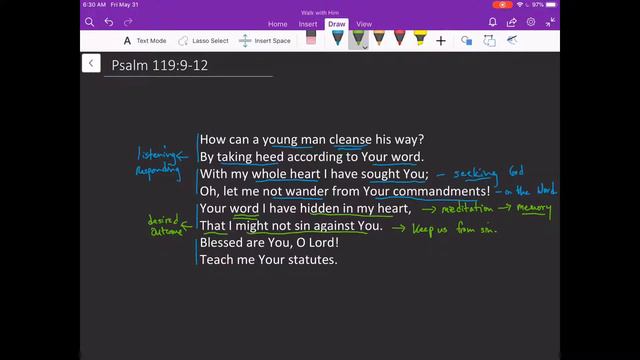Redo the last undone action
This screenshot has width=640, height=360.
click(128, 22)
